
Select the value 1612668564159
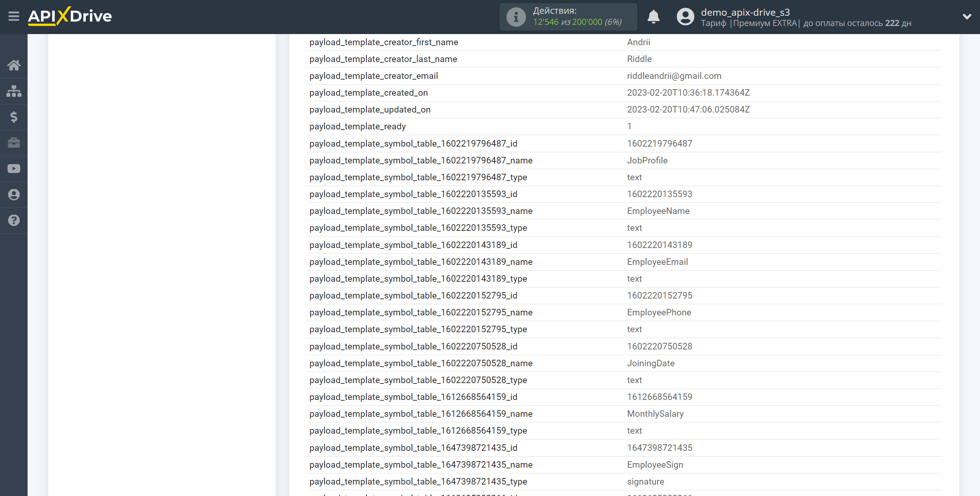point(660,397)
